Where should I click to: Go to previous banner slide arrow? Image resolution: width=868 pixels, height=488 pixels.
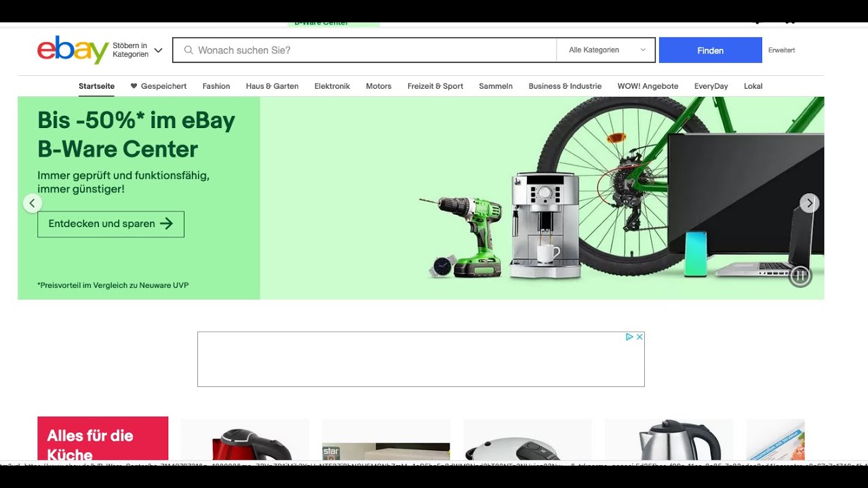[32, 203]
